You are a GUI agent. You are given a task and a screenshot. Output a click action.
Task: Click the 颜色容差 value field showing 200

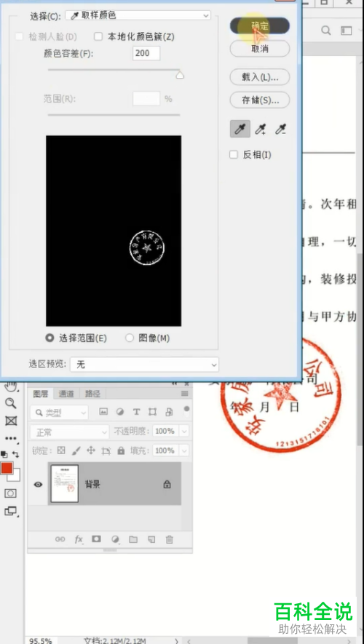tap(146, 53)
